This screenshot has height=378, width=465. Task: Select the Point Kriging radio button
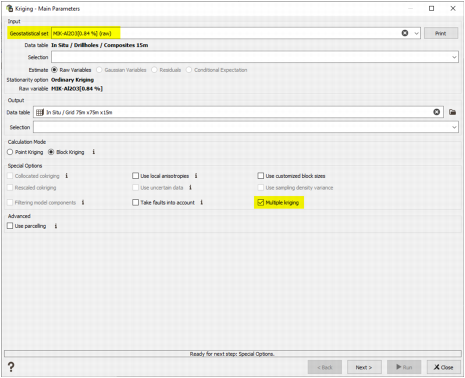pyautogui.click(x=10, y=152)
